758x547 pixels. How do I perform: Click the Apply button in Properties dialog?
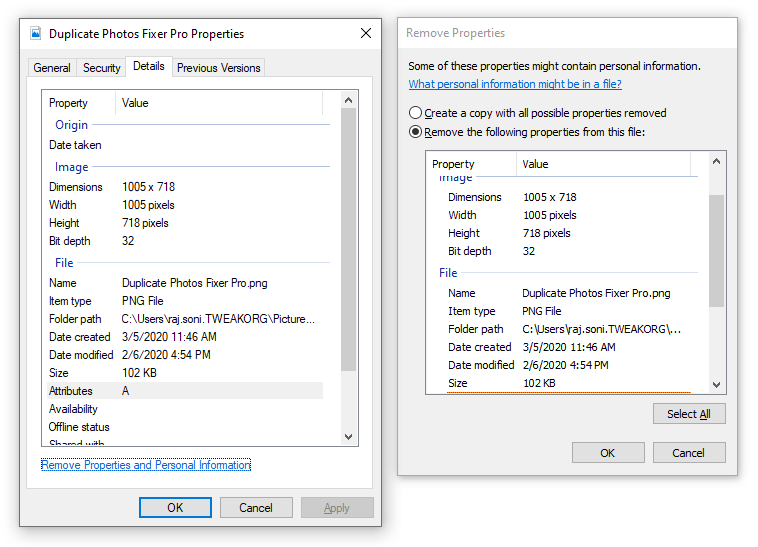tap(337, 507)
